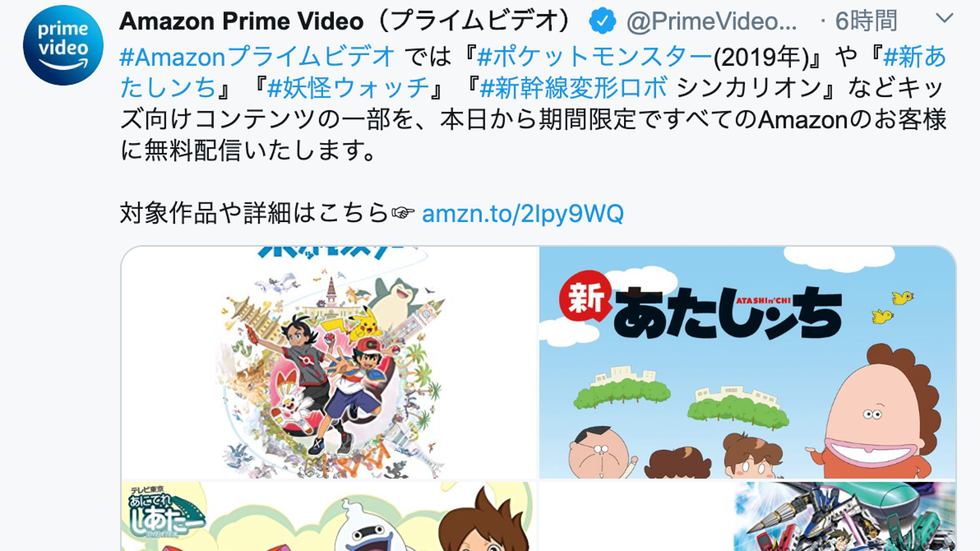
Task: Open hashtag #Amazonプライムビデオ
Action: click(x=257, y=57)
